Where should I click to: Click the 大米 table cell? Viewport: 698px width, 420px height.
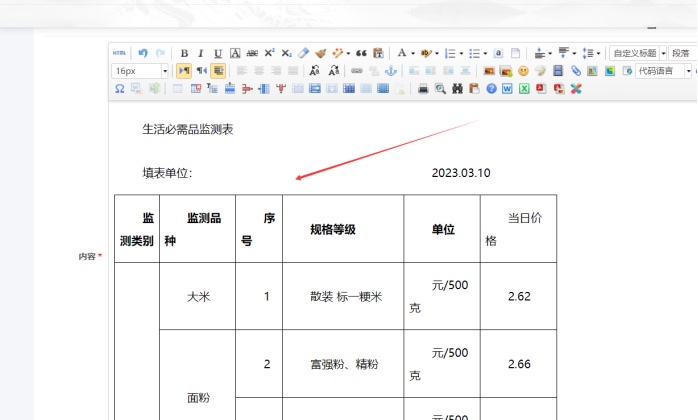198,297
